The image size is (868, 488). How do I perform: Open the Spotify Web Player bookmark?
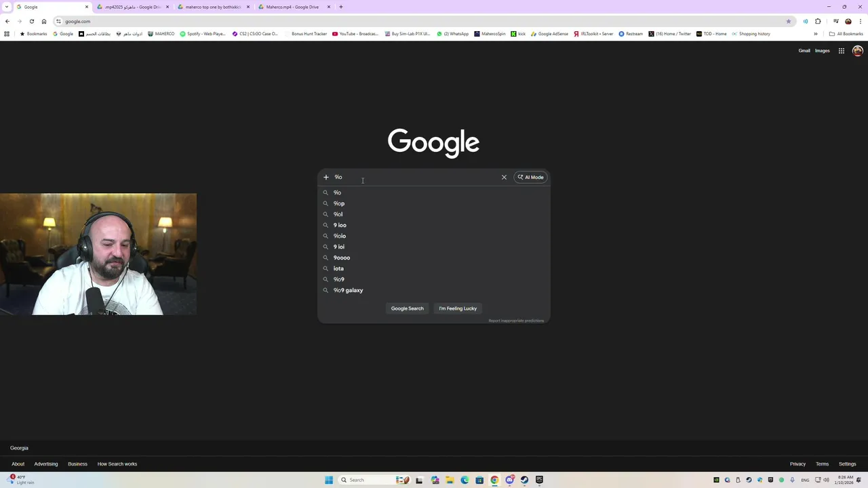pyautogui.click(x=203, y=34)
